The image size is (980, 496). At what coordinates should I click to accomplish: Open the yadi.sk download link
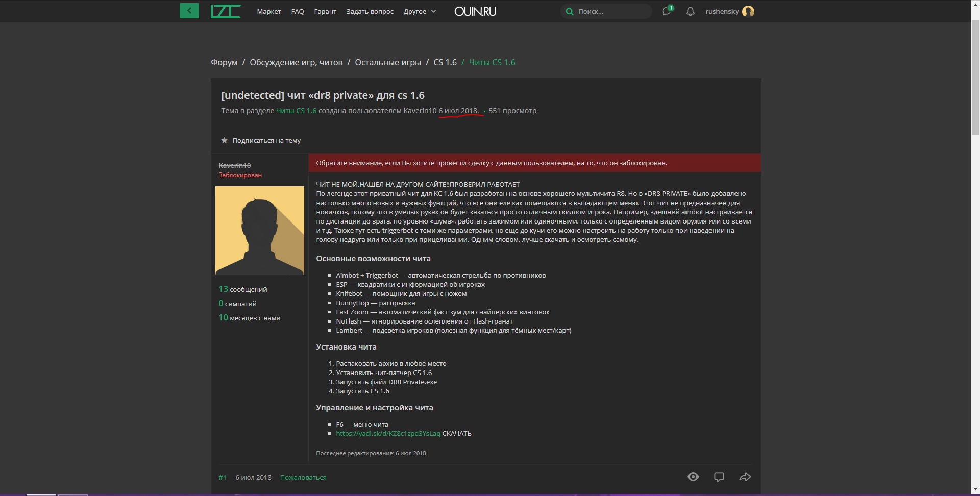pos(388,433)
